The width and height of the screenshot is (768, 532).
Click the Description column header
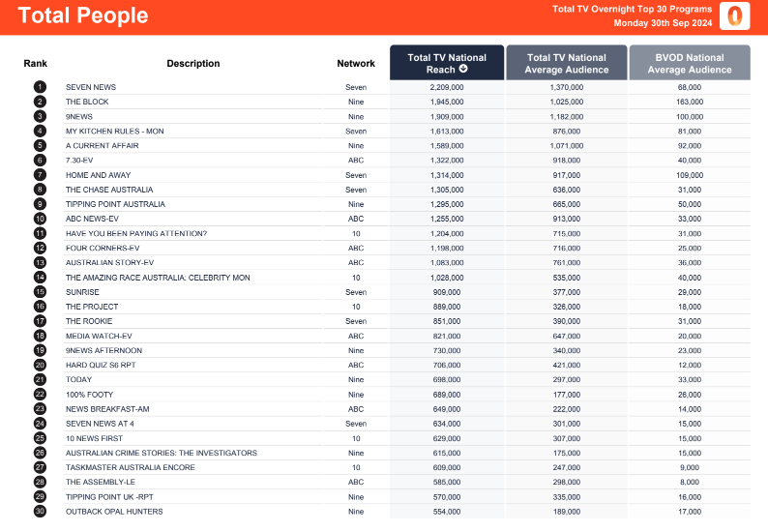(193, 63)
